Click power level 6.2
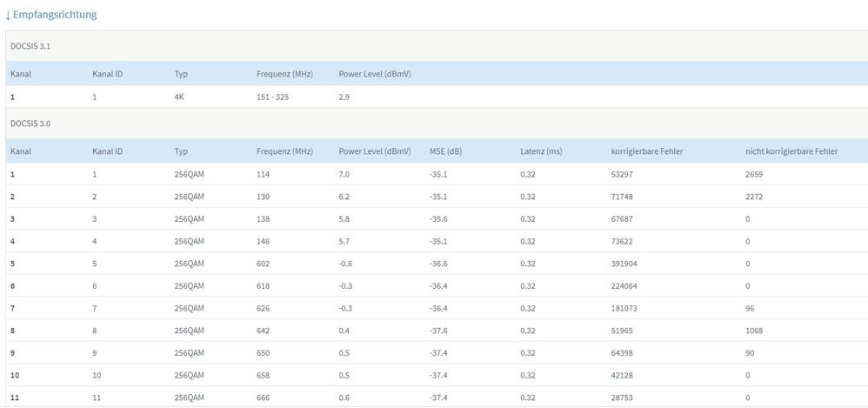868x408 pixels. coord(344,197)
